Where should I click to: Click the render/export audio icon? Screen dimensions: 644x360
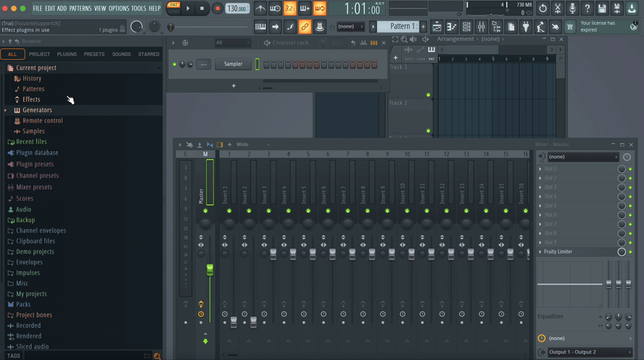click(616, 8)
